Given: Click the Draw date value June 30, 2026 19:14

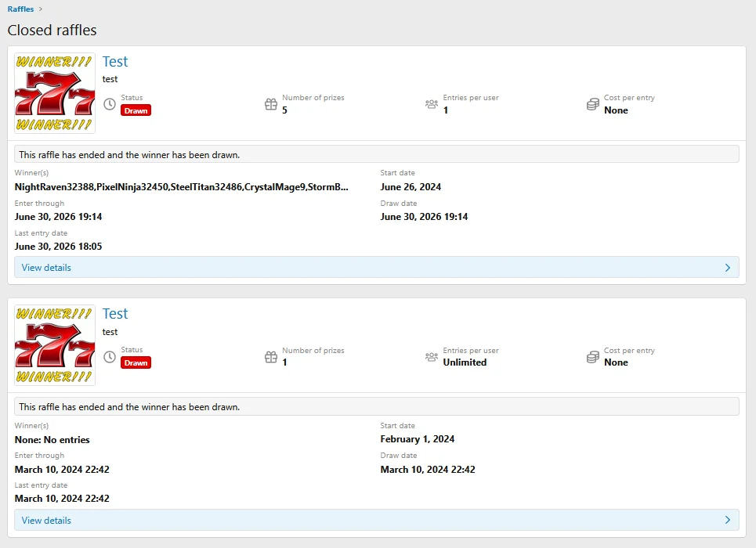Looking at the screenshot, I should 425,217.
